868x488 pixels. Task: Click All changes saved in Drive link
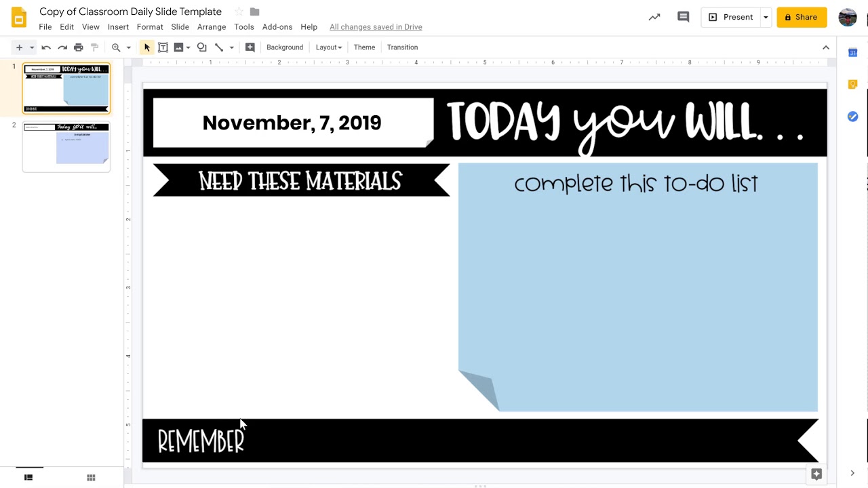point(376,27)
